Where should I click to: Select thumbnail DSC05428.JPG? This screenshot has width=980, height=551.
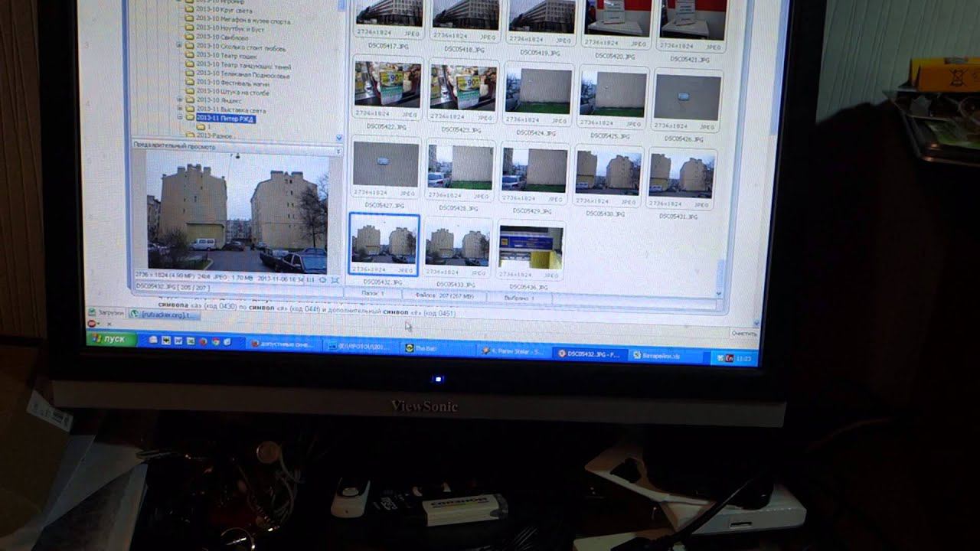point(461,172)
